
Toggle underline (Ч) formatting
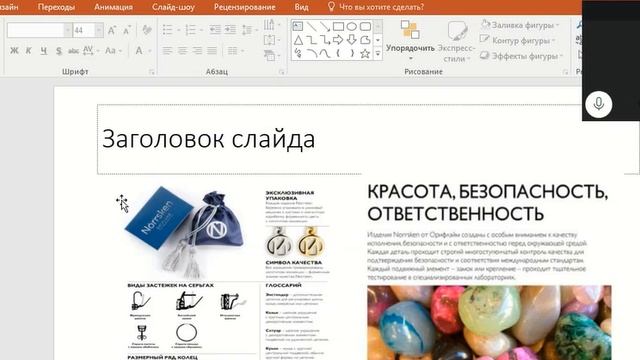pyautogui.click(x=44, y=51)
